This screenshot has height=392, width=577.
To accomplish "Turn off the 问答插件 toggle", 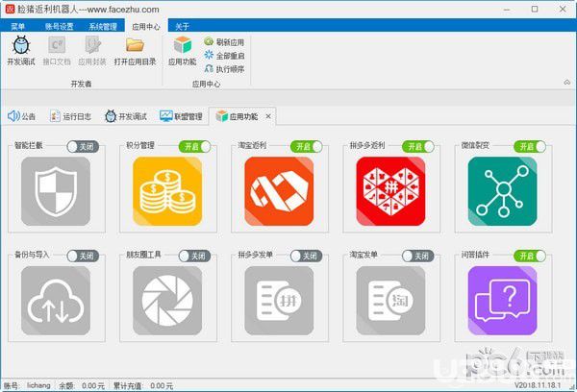I will (x=530, y=256).
